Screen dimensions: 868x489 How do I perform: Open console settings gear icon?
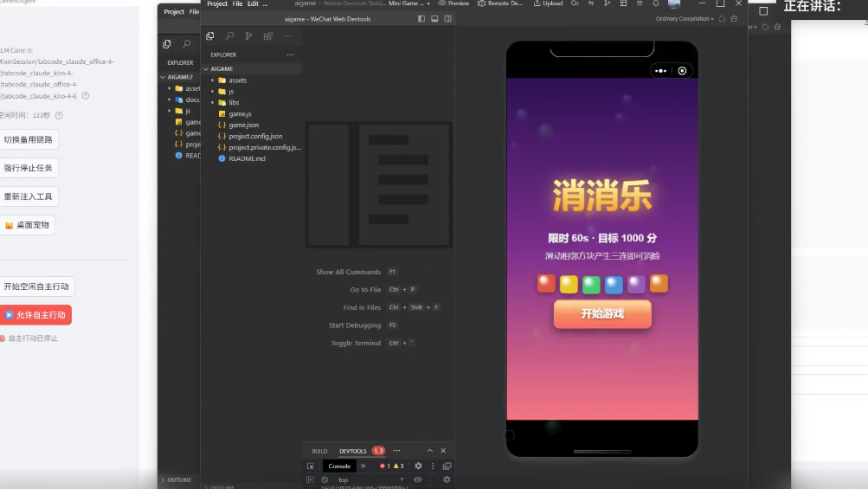point(447,479)
